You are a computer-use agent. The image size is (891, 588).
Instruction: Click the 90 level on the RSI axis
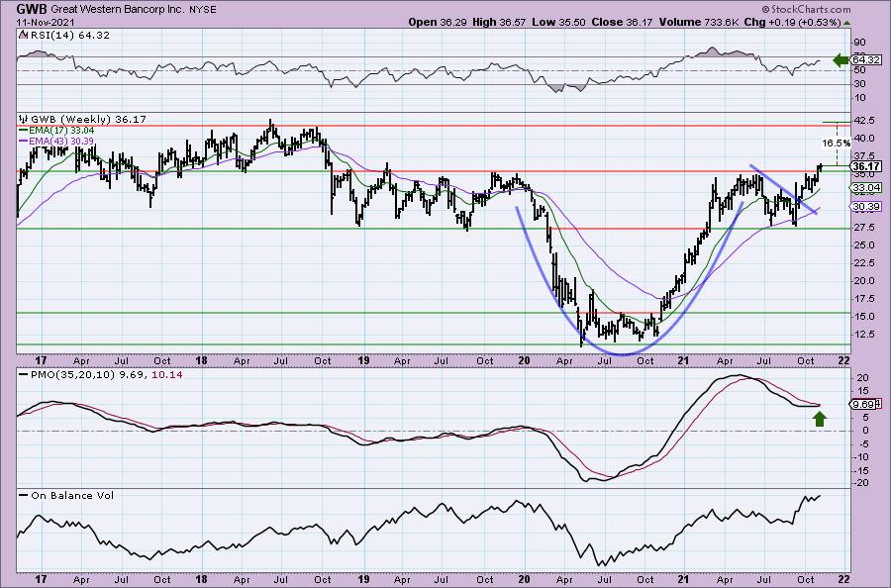[x=859, y=43]
